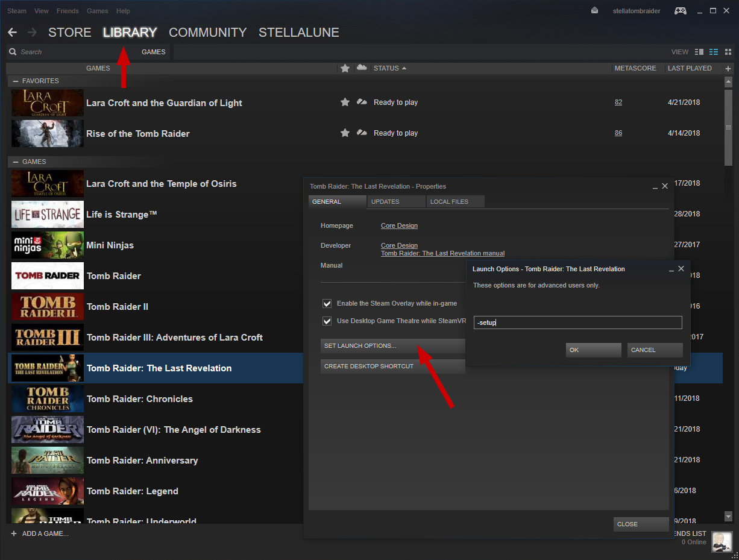
Task: Open the notifications envelope icon
Action: (x=594, y=11)
